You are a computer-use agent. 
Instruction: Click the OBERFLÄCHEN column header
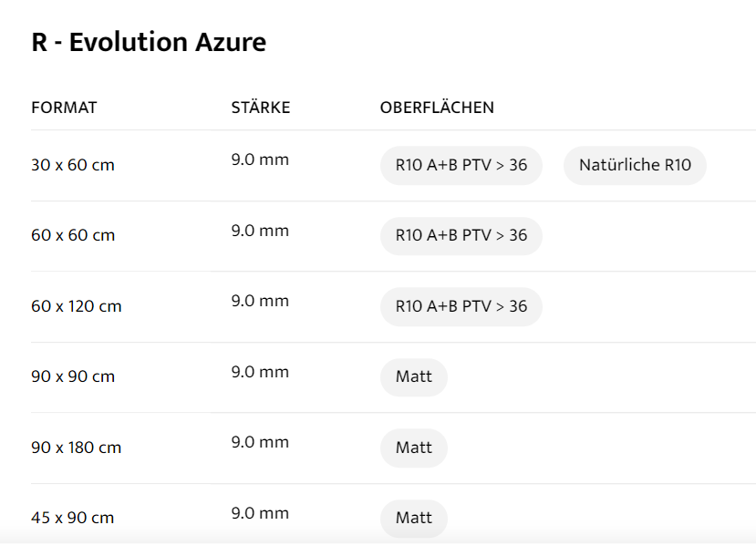pos(437,108)
